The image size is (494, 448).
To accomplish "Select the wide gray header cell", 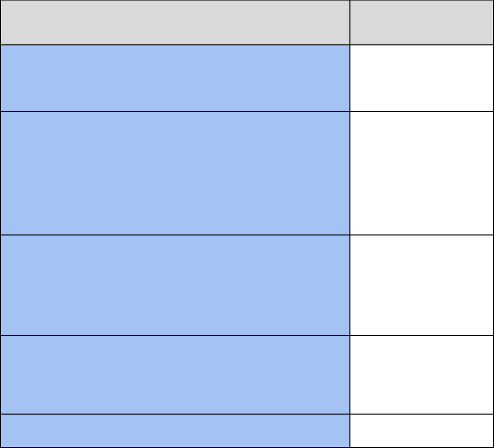I will 175,22.
